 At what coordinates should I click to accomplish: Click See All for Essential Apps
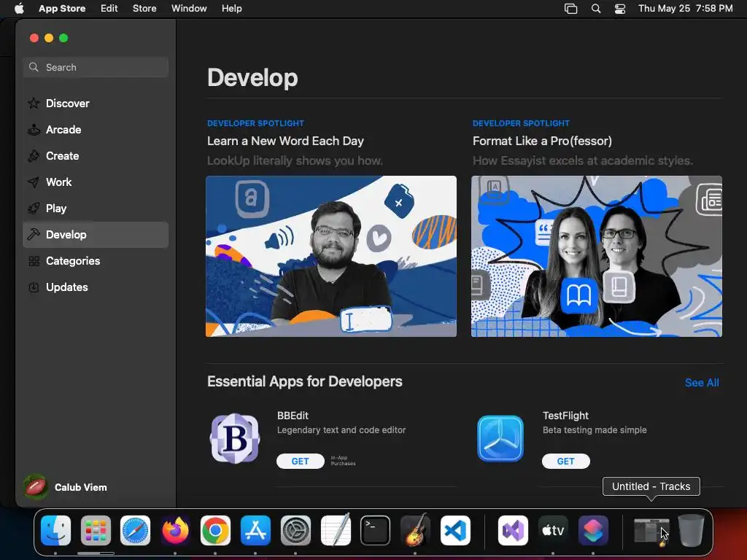pos(702,382)
